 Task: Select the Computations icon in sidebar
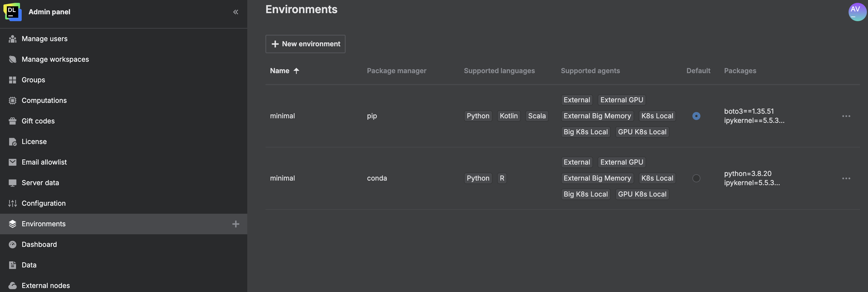click(13, 100)
